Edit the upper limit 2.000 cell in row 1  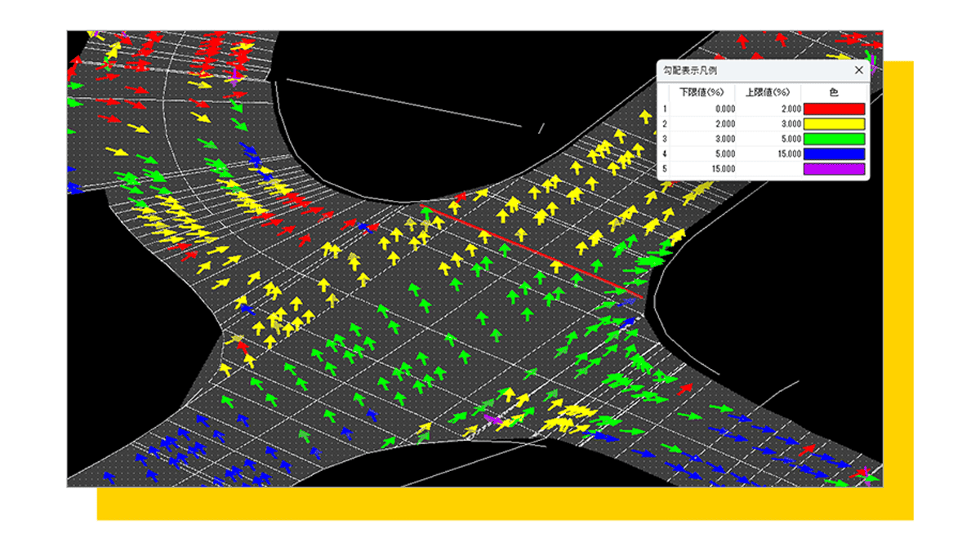point(768,109)
